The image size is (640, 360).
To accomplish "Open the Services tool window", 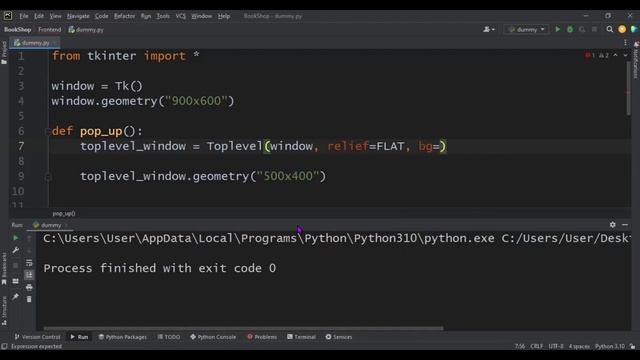I will 339,337.
